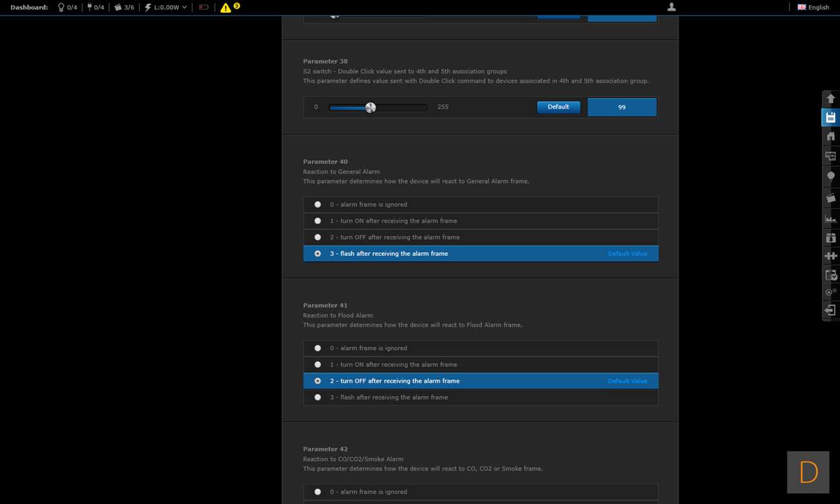Click the Parameter 38 value field showing 99

pos(622,107)
